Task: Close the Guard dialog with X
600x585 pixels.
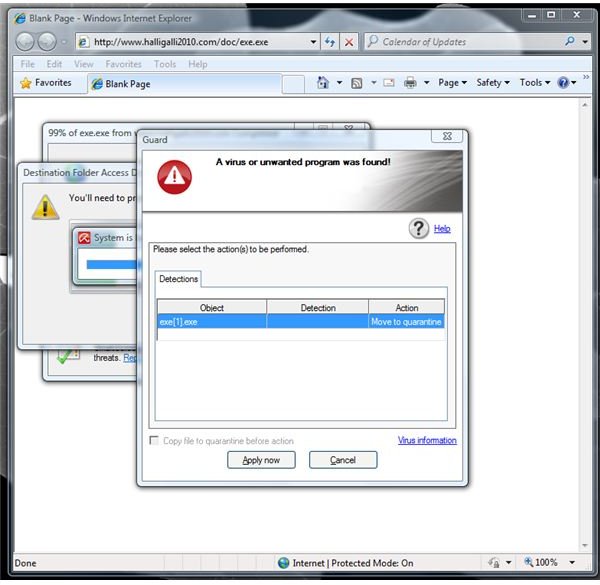Action: pyautogui.click(x=447, y=136)
